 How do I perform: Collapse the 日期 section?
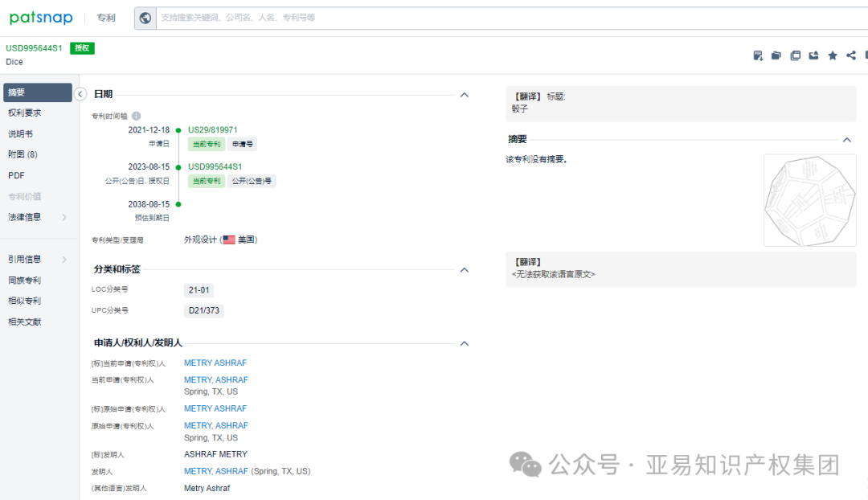(x=465, y=95)
